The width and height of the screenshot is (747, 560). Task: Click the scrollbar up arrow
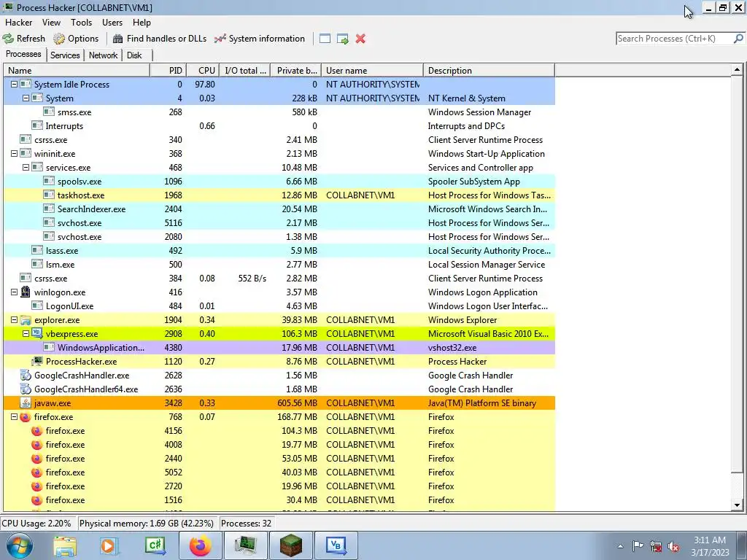737,70
